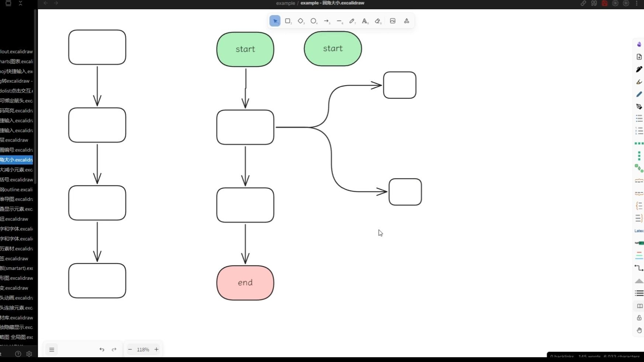
Task: Open the more options vertical dots
Action: pyautogui.click(x=637, y=3)
